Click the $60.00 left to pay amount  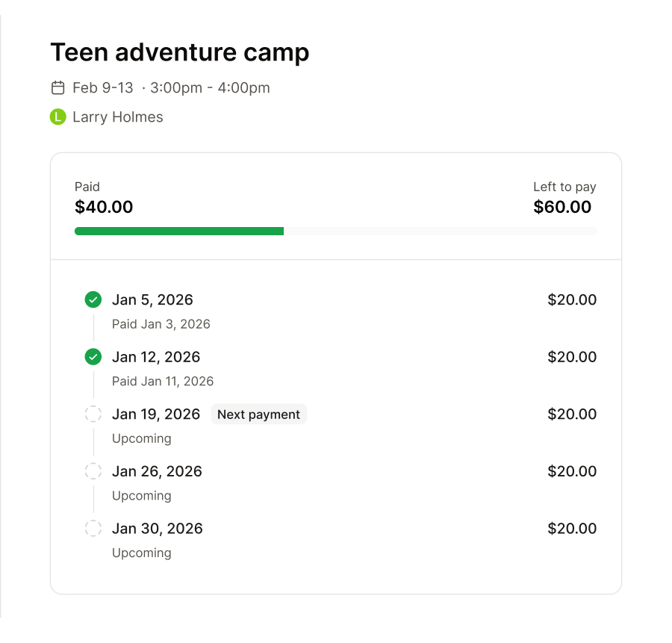[x=562, y=207]
